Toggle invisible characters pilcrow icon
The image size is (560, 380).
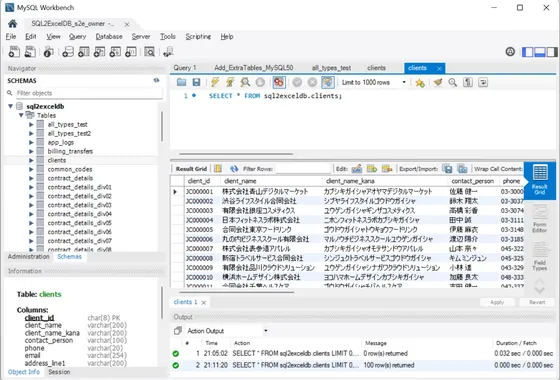click(x=468, y=82)
